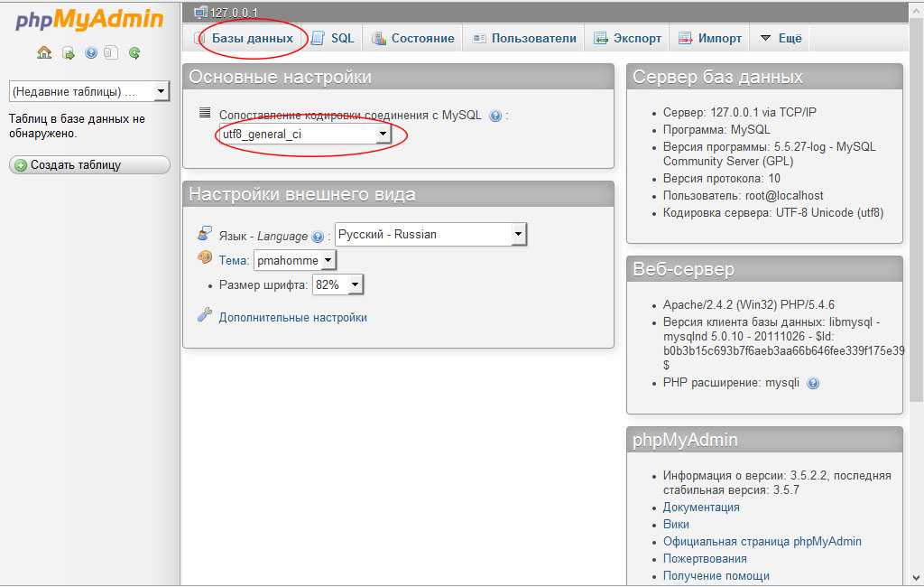The image size is (924, 587).
Task: Click the green reload navigation icon
Action: pyautogui.click(x=134, y=53)
